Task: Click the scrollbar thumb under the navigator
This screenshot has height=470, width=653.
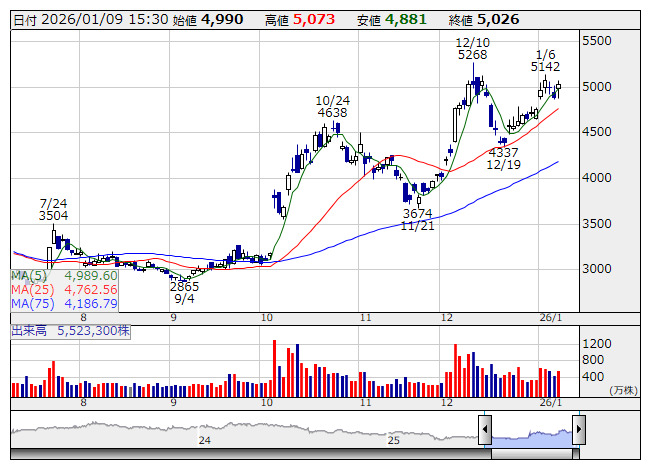Action: (x=531, y=453)
